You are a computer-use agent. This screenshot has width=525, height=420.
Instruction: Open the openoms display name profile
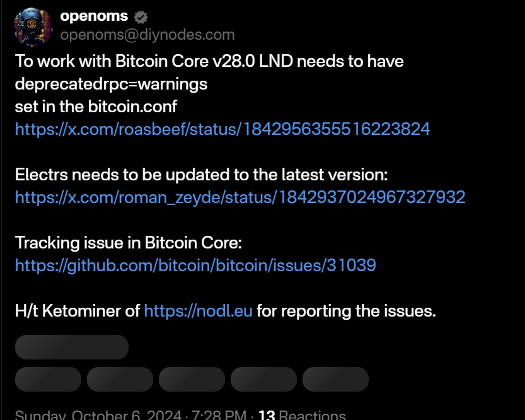coord(94,16)
